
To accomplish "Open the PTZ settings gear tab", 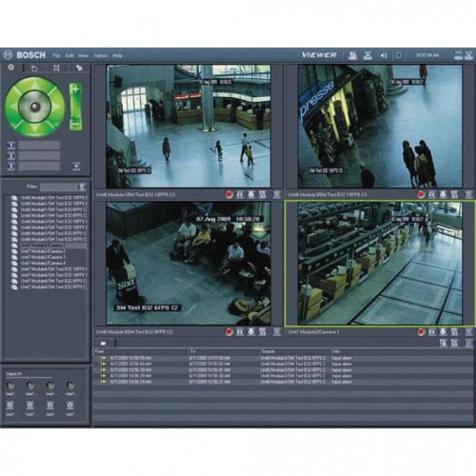I will [12, 68].
